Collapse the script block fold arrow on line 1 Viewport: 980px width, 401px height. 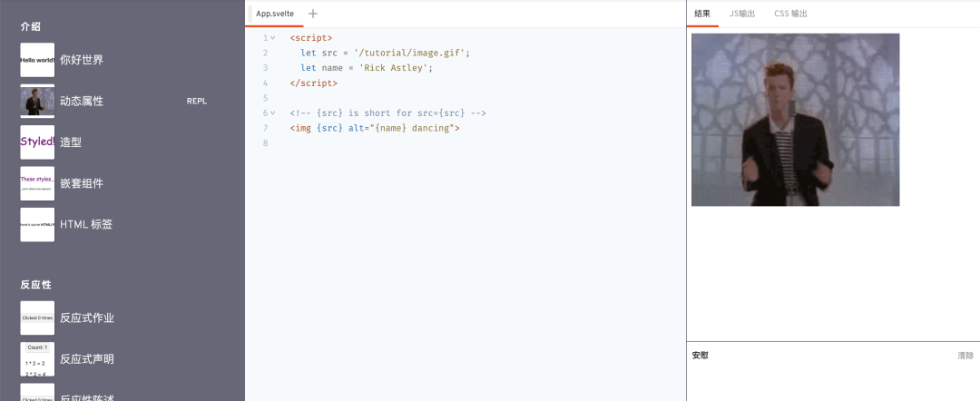click(x=272, y=38)
